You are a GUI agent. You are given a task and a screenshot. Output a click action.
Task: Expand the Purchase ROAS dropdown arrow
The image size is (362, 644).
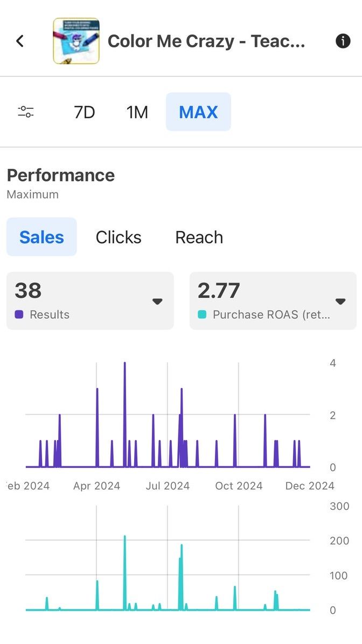point(340,302)
